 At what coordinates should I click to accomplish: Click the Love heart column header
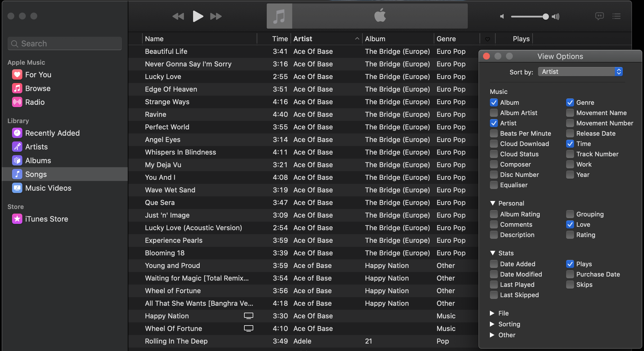coord(487,39)
